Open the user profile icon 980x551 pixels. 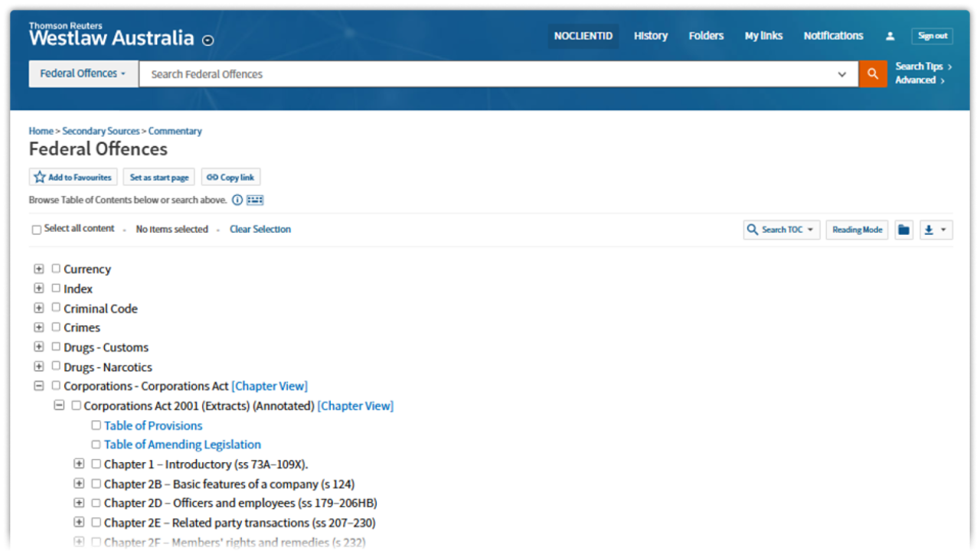tap(890, 36)
